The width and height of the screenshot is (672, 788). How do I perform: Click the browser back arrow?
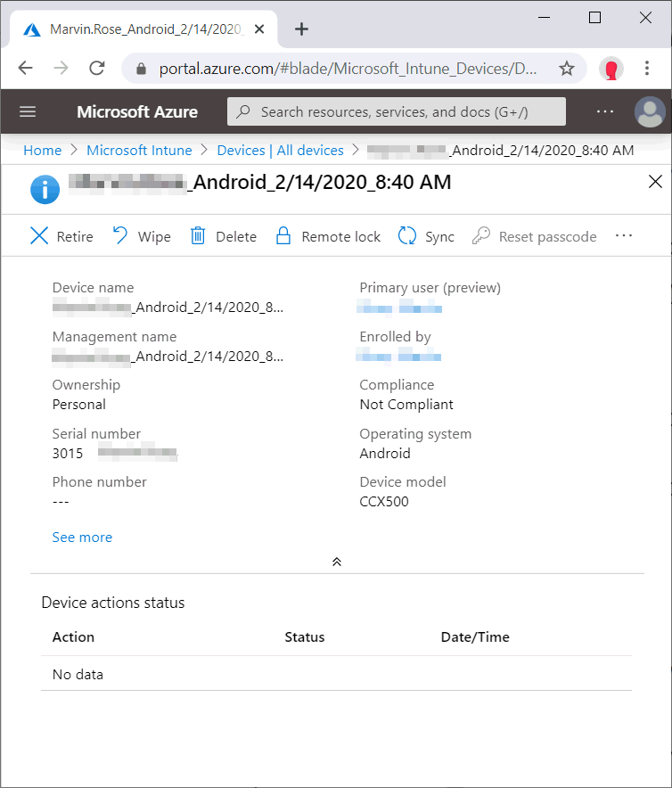(x=25, y=68)
